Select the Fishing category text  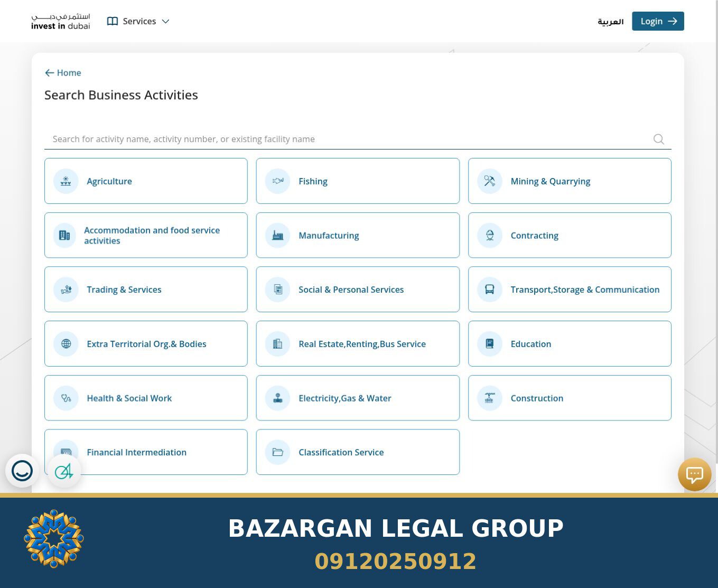(x=313, y=181)
